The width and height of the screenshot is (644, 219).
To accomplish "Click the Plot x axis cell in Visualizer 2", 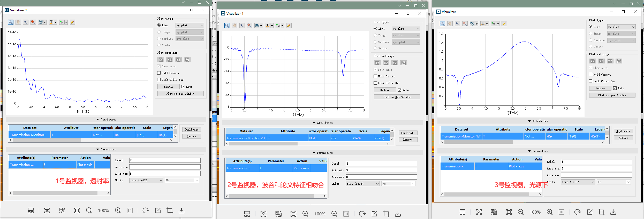I will [x=85, y=165].
